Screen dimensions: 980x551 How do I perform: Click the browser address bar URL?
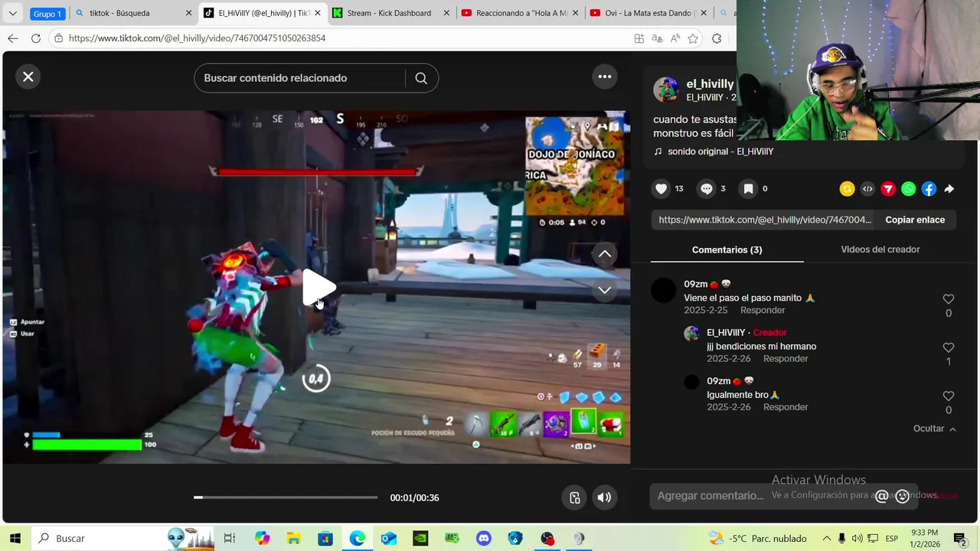(197, 38)
